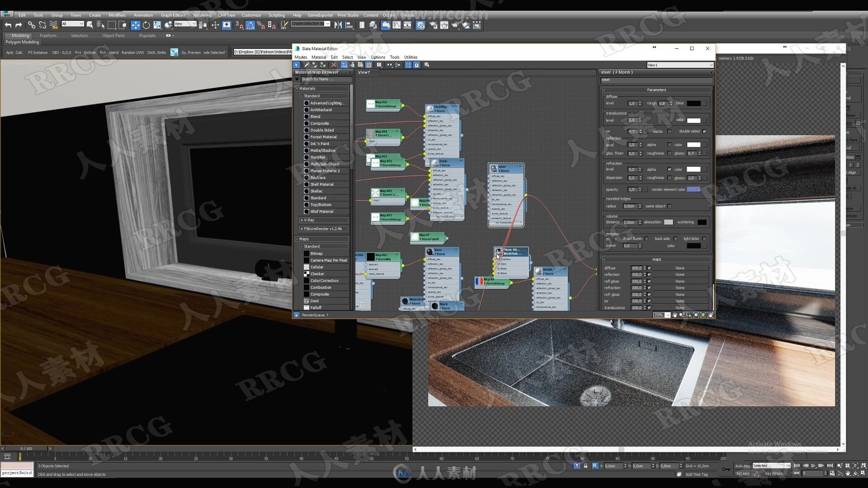Image resolution: width=868 pixels, height=488 pixels.
Task: Open the volume absorption color swatch
Action: pos(669,222)
